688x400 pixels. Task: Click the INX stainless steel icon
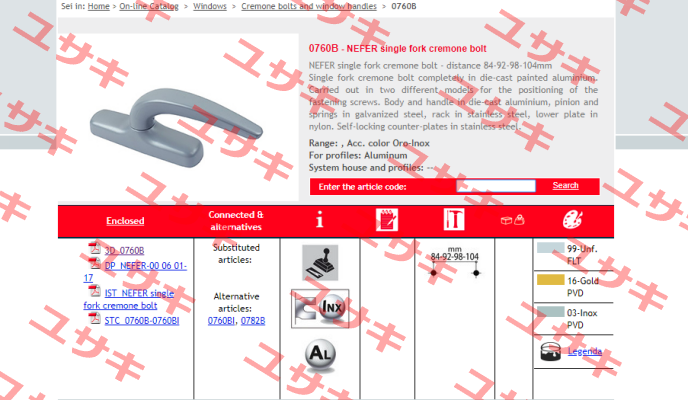[x=320, y=308]
